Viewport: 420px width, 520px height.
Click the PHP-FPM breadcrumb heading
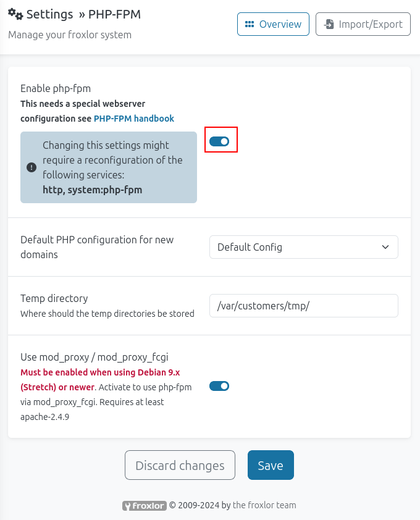pos(114,14)
